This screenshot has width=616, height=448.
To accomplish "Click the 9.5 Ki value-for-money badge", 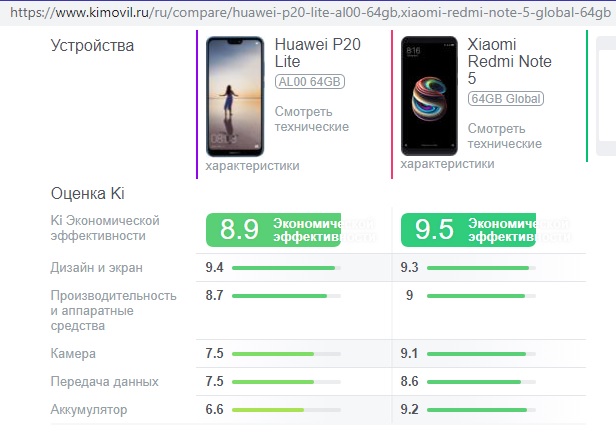I will (x=468, y=229).
